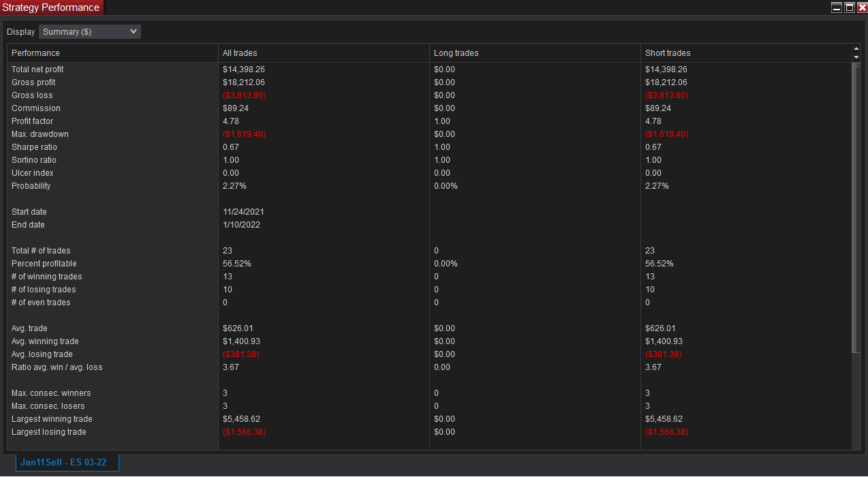Click Short trades max drawdown ($1,619.40)
The height and width of the screenshot is (477, 868).
666,134
